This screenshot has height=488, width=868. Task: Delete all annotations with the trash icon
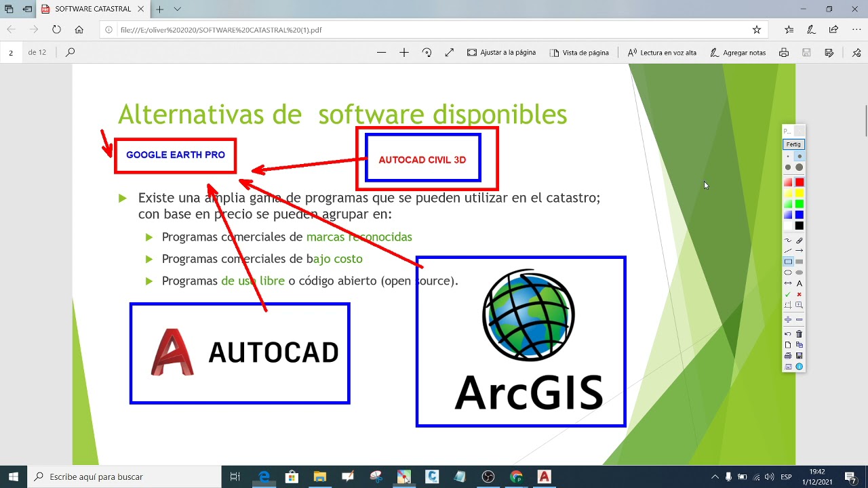coord(800,333)
